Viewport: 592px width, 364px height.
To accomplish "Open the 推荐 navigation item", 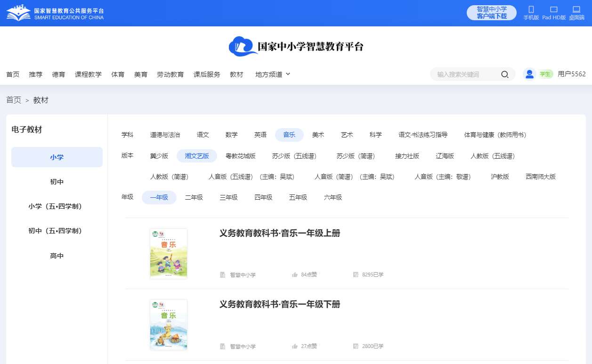I will coord(35,74).
